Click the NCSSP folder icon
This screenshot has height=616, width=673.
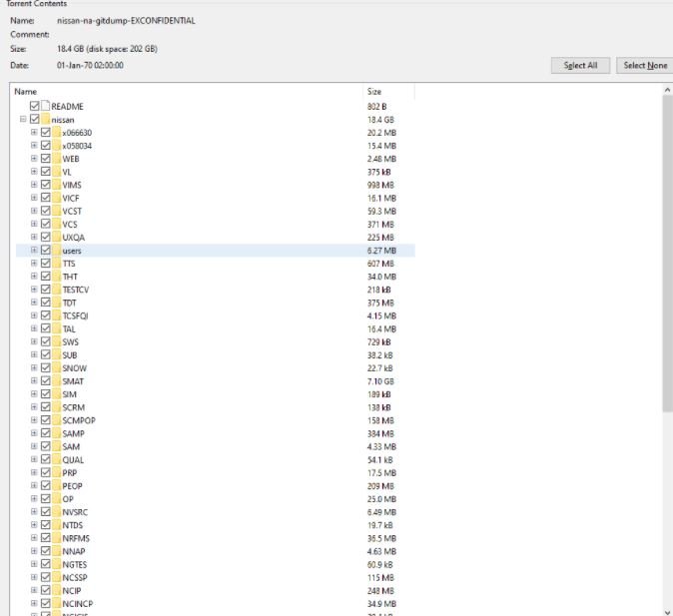56,577
